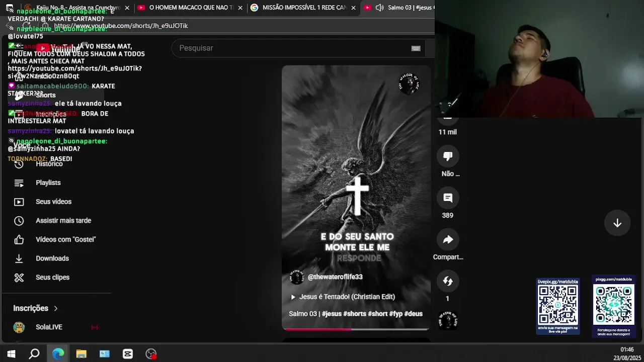Image resolution: width=644 pixels, height=362 pixels.
Task: Open OBS Studio from the taskbar
Action: click(x=151, y=354)
